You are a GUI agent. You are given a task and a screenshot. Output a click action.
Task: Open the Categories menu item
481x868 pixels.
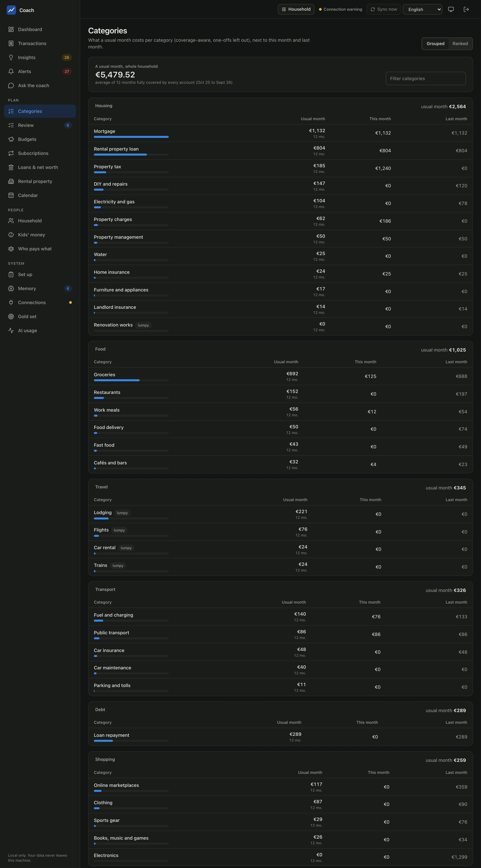(40, 111)
